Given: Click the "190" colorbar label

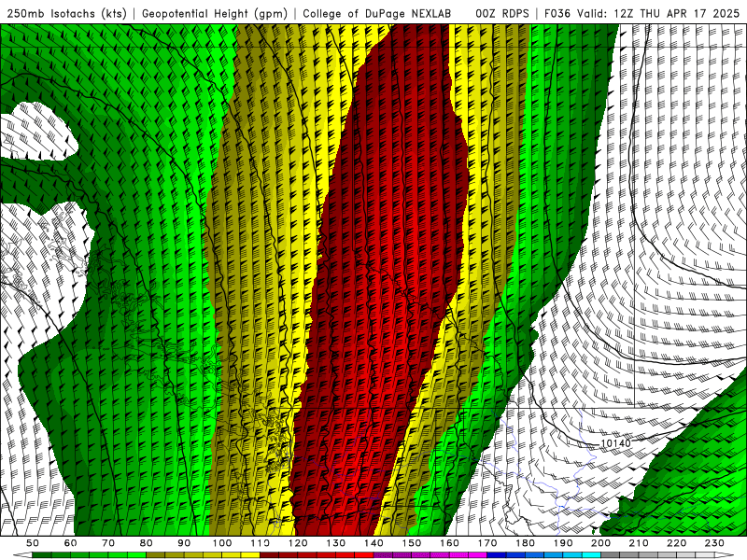Looking at the screenshot, I should click(564, 543).
